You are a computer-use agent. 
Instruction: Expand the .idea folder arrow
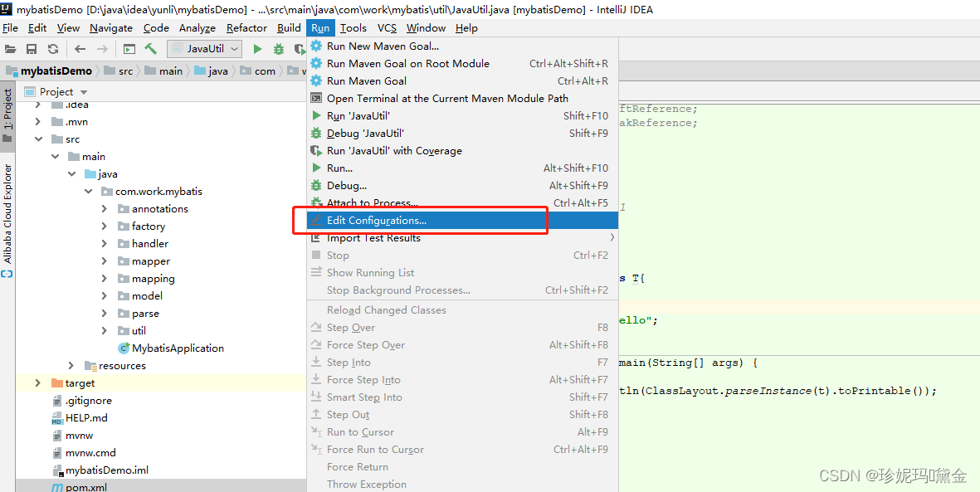[x=38, y=105]
